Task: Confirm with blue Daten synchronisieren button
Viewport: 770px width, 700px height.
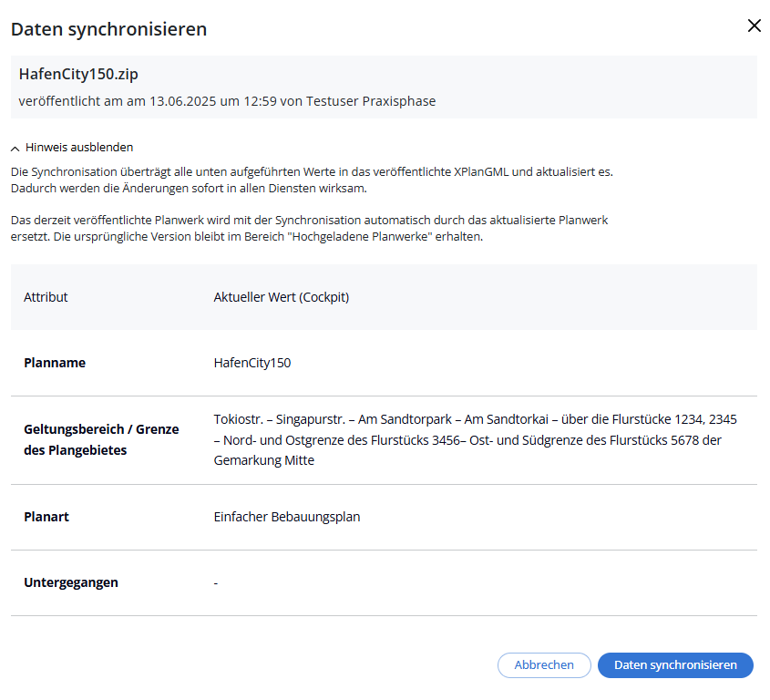Action: click(674, 665)
